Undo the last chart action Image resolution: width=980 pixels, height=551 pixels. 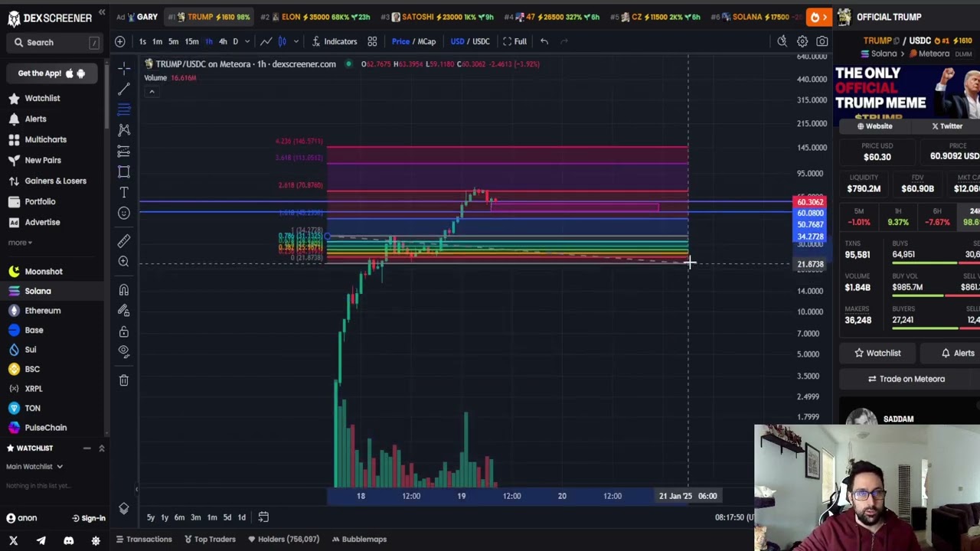(x=544, y=41)
